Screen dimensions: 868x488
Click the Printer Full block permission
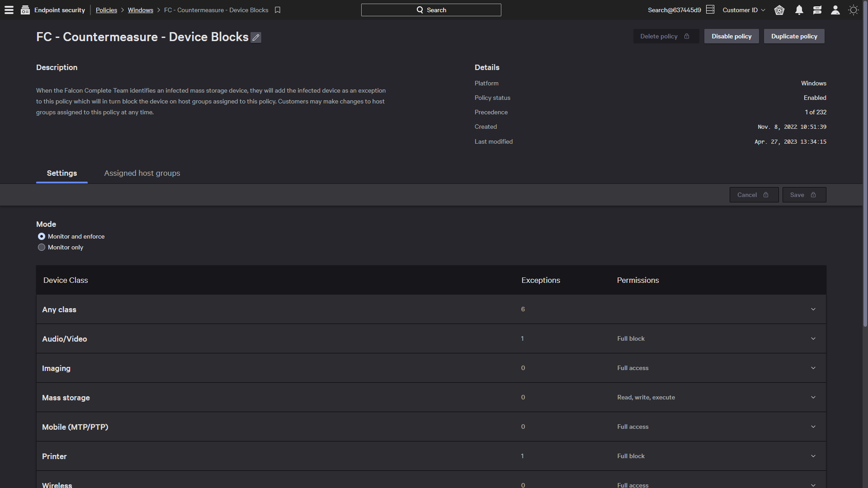click(631, 456)
